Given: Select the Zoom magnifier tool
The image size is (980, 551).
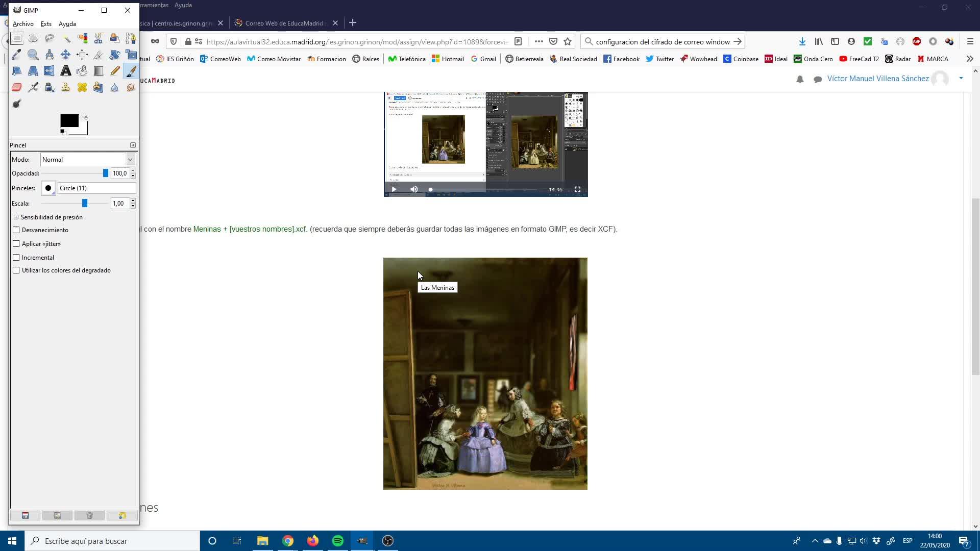Looking at the screenshot, I should pos(33,55).
